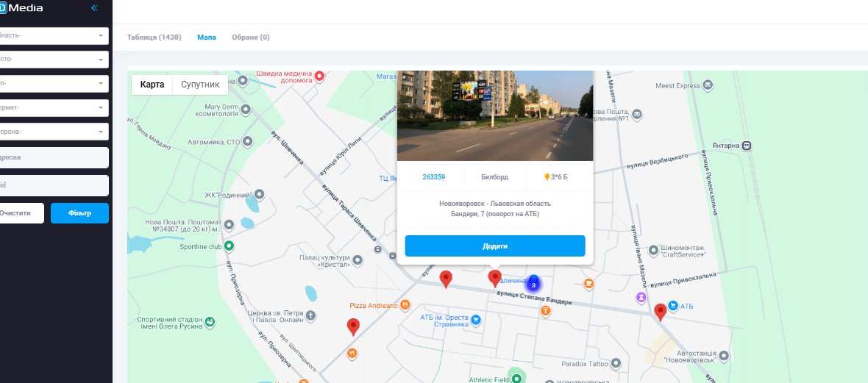Image resolution: width=868 pixels, height=383 pixels.
Task: Open the Сторона dropdown filter
Action: point(54,132)
